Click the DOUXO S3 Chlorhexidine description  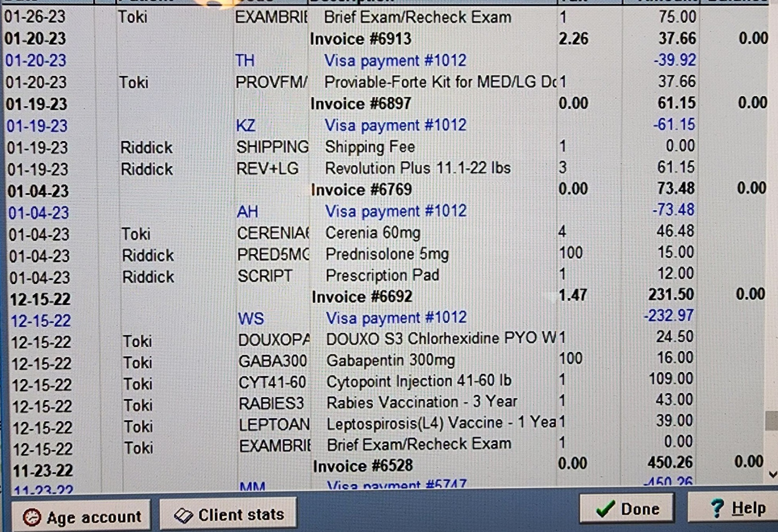[x=441, y=339]
